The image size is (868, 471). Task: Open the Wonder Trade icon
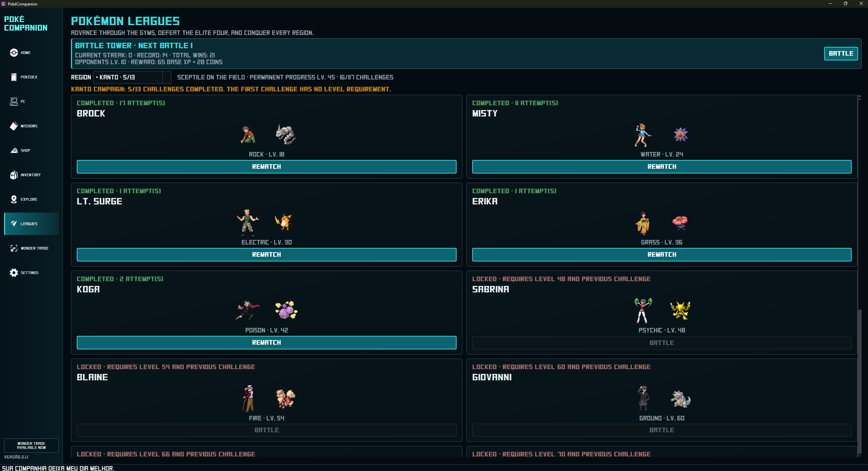[x=14, y=248]
